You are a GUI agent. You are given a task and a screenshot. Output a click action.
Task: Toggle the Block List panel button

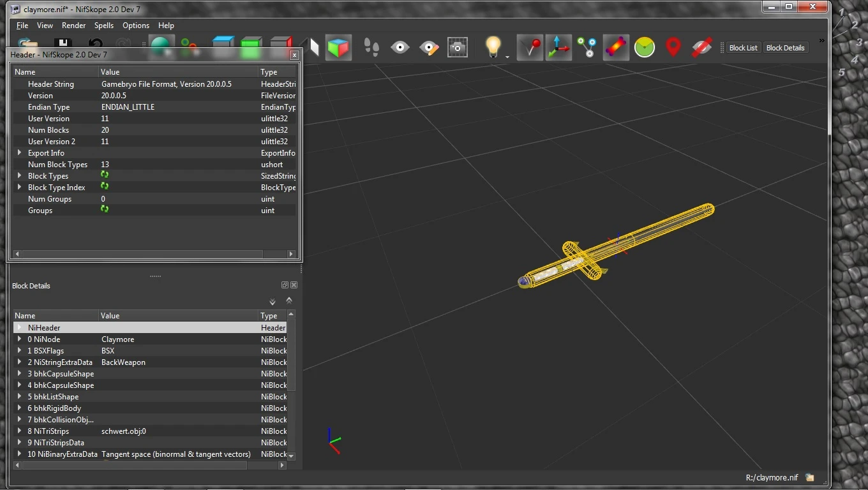[744, 48]
